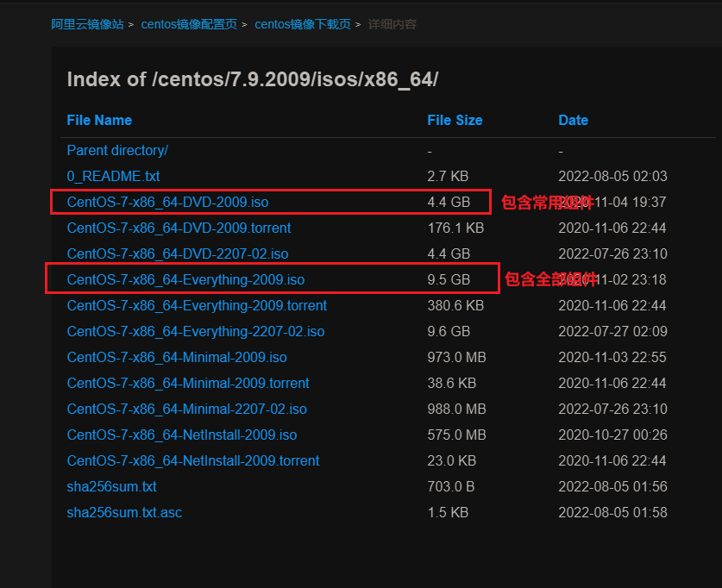Select the 1.5 KB size value

coord(448,512)
